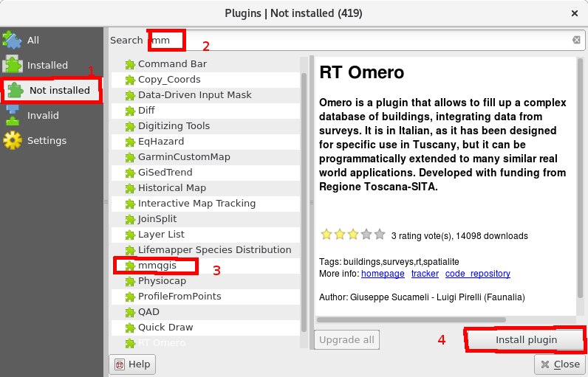Image resolution: width=588 pixels, height=377 pixels.
Task: Open Help for plugin manager
Action: 132,364
